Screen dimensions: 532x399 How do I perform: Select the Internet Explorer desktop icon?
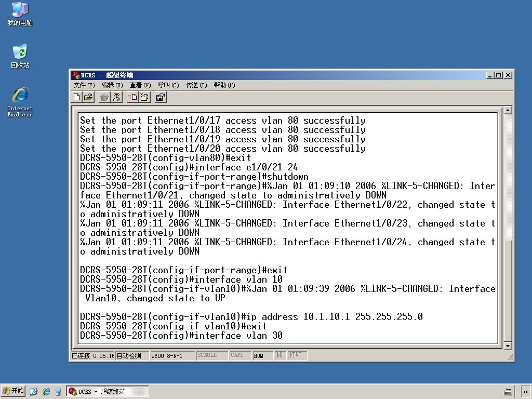coord(20,102)
